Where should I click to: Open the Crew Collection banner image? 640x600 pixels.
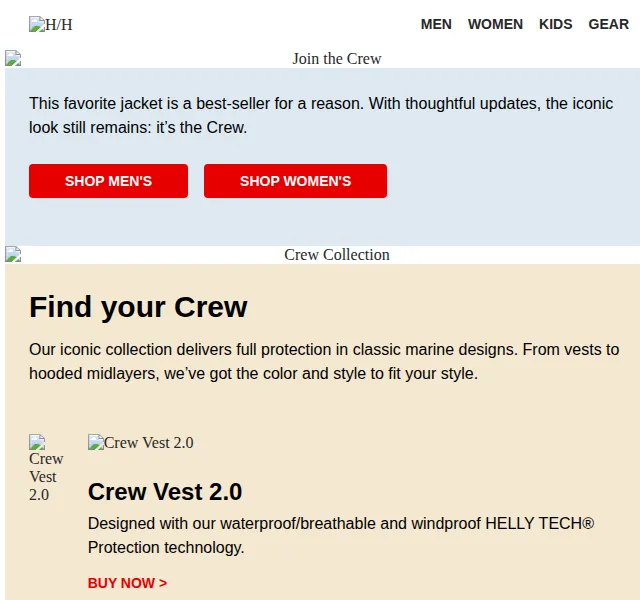coord(322,255)
